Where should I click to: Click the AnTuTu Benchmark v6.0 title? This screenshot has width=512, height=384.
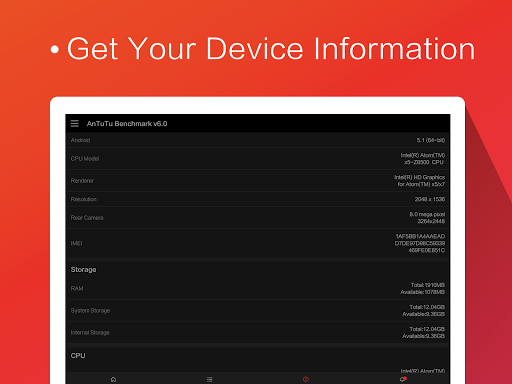coord(127,124)
